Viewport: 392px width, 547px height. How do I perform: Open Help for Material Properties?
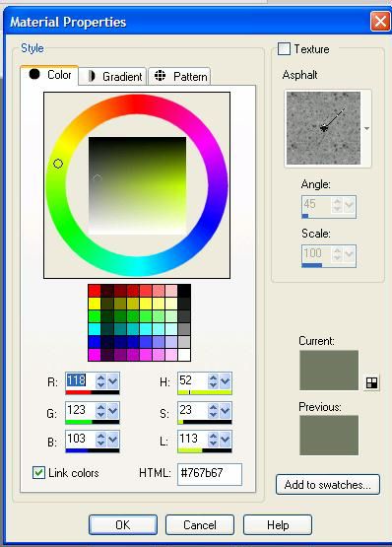pos(278,524)
